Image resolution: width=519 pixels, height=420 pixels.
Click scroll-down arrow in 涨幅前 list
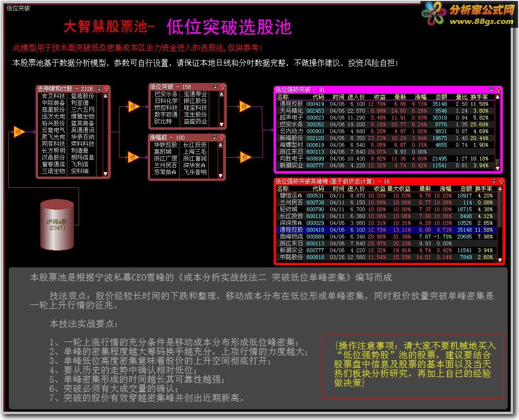[220, 176]
